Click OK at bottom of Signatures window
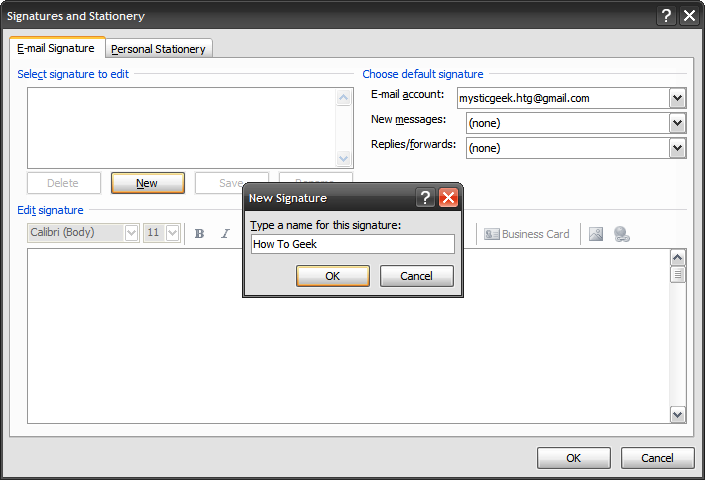705x480 pixels. 574,458
